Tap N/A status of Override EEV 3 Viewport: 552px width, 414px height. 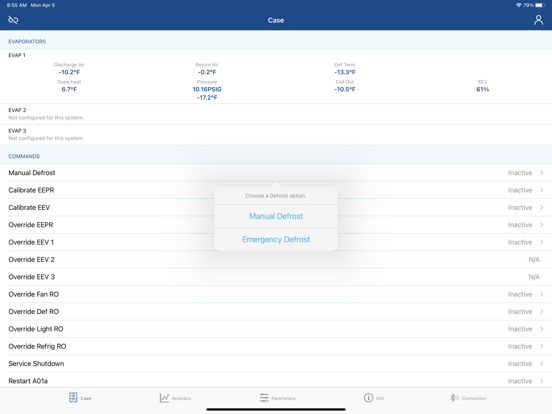click(534, 277)
